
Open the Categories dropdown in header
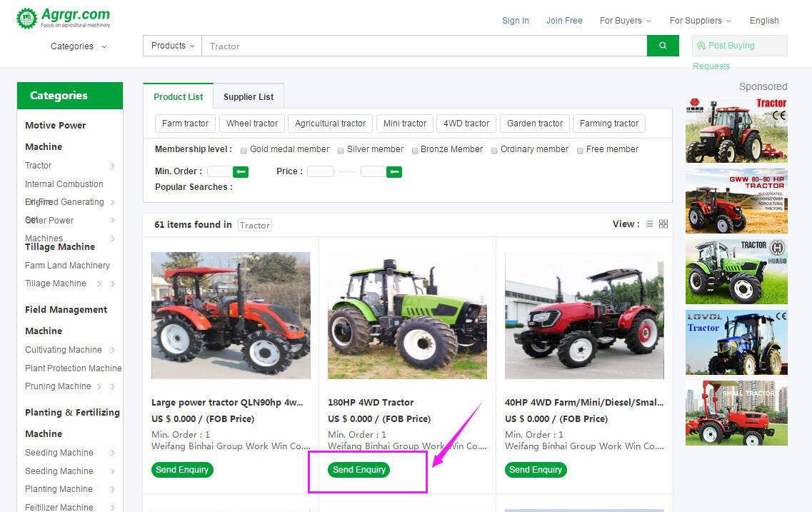pos(79,46)
